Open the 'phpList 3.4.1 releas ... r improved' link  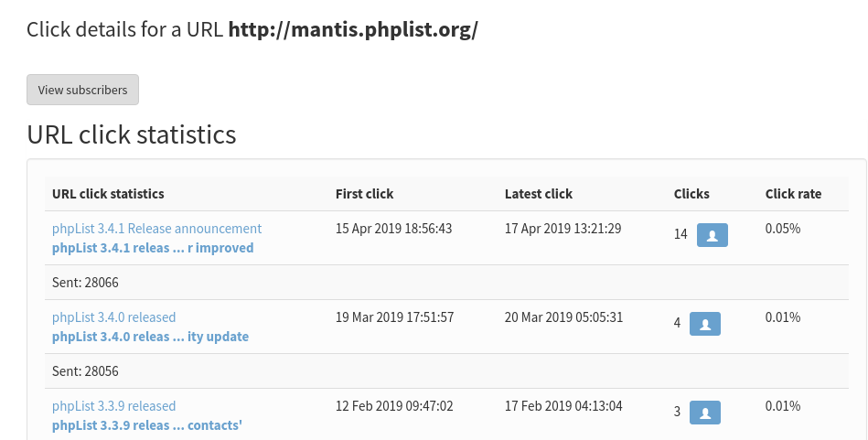tap(153, 248)
